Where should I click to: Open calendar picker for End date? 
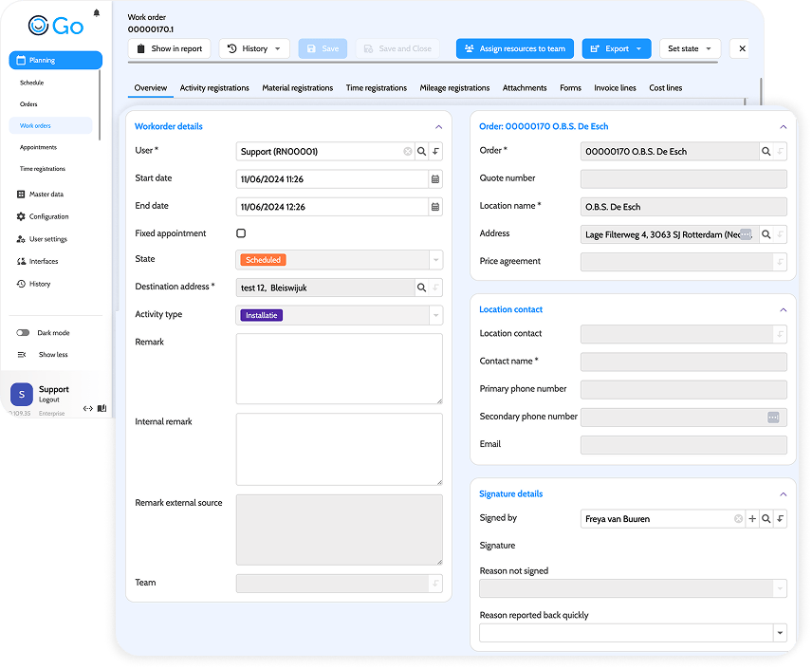[x=435, y=207]
